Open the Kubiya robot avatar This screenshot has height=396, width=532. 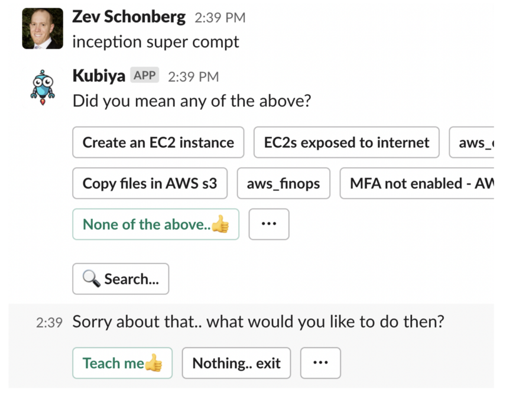[x=43, y=87]
